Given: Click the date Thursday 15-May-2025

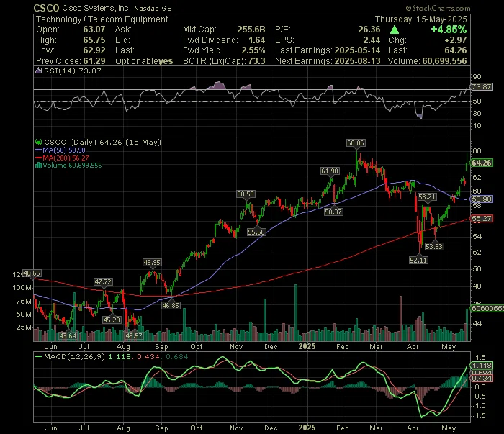Looking at the screenshot, I should [420, 19].
